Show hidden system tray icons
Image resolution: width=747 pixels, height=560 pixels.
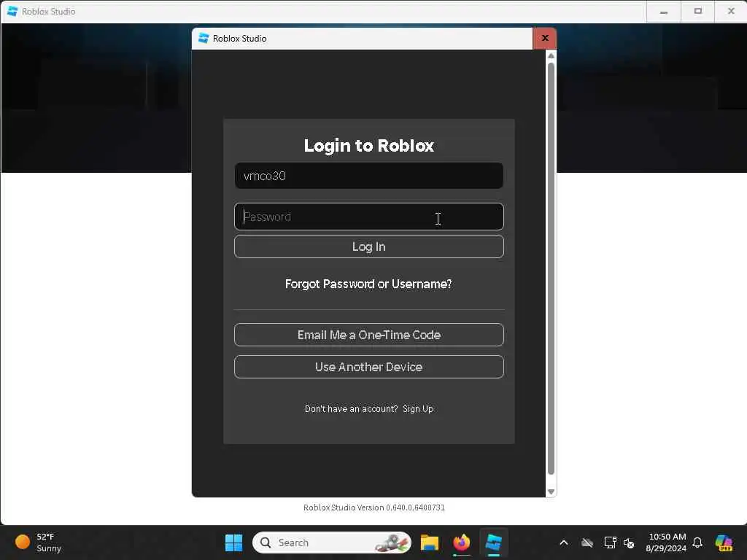pos(564,542)
